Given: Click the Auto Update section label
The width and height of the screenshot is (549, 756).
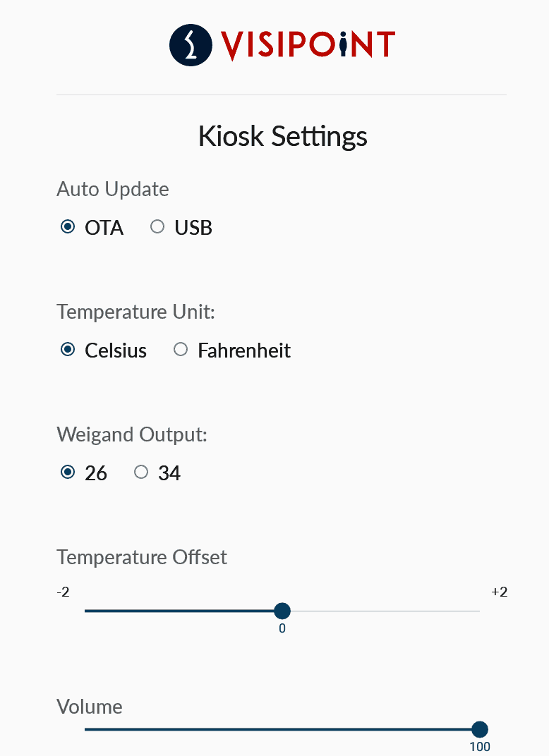Looking at the screenshot, I should (x=113, y=189).
